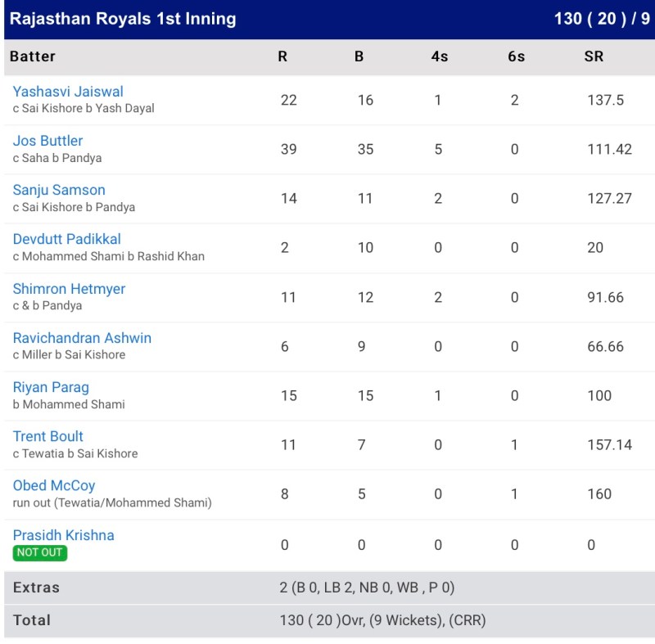Open the Riyan Parag player link
This screenshot has width=655, height=644.
coord(51,387)
